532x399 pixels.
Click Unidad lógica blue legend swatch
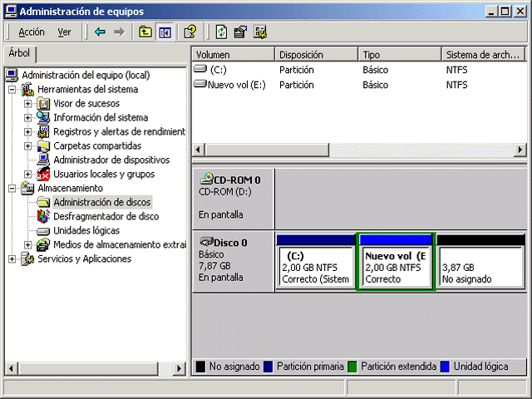[x=445, y=367]
